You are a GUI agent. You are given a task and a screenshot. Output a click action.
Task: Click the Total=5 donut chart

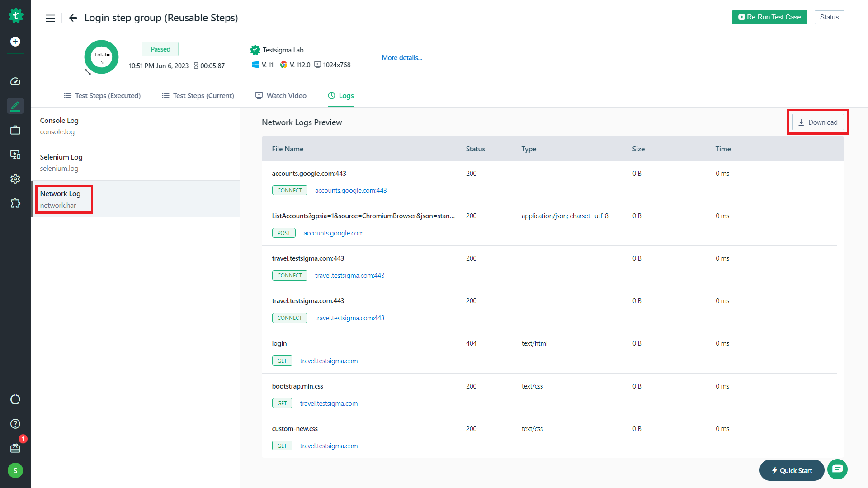click(x=102, y=57)
